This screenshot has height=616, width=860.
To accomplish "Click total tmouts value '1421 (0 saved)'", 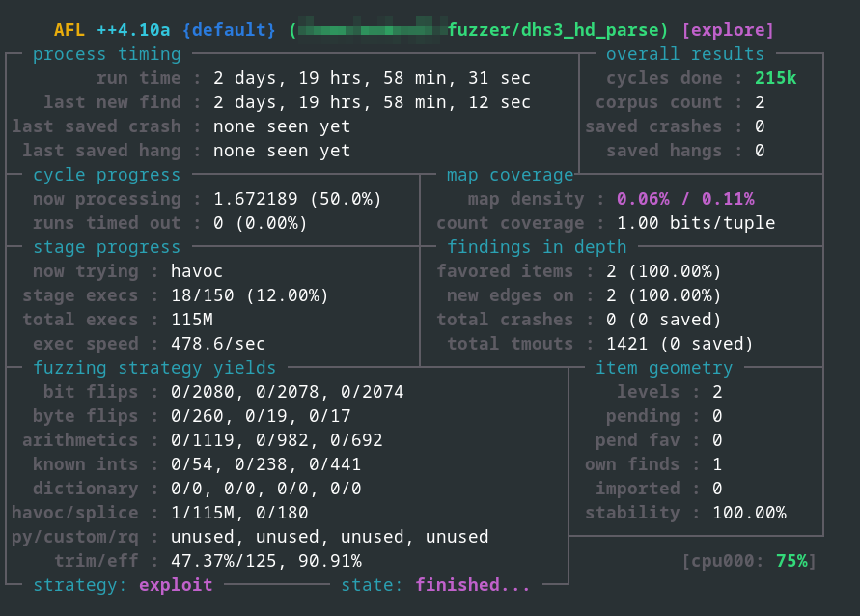I will click(680, 344).
